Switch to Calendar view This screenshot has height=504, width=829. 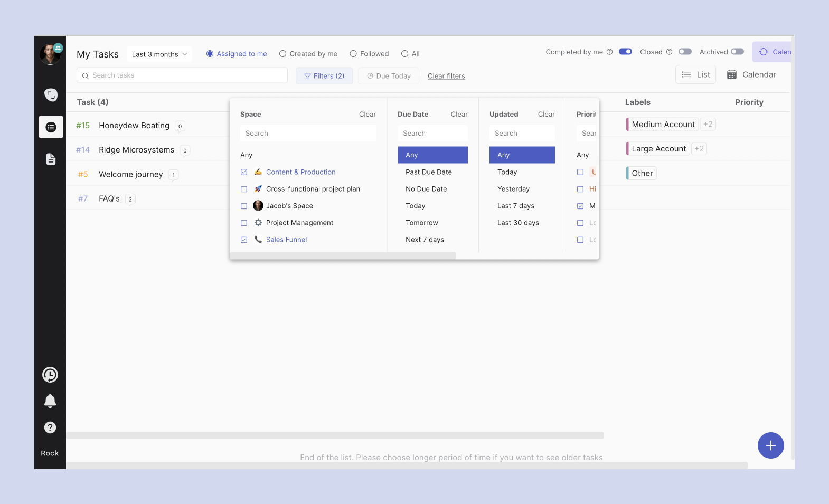pyautogui.click(x=751, y=75)
